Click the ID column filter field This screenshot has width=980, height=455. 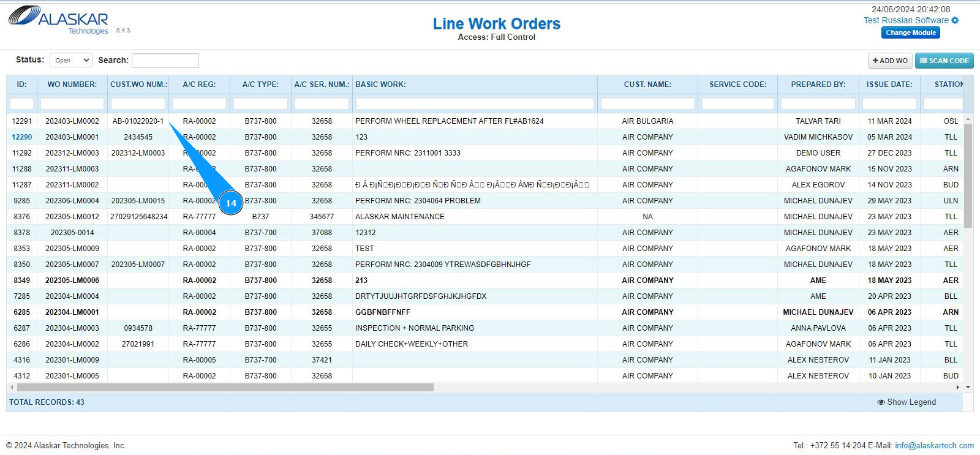21,103
